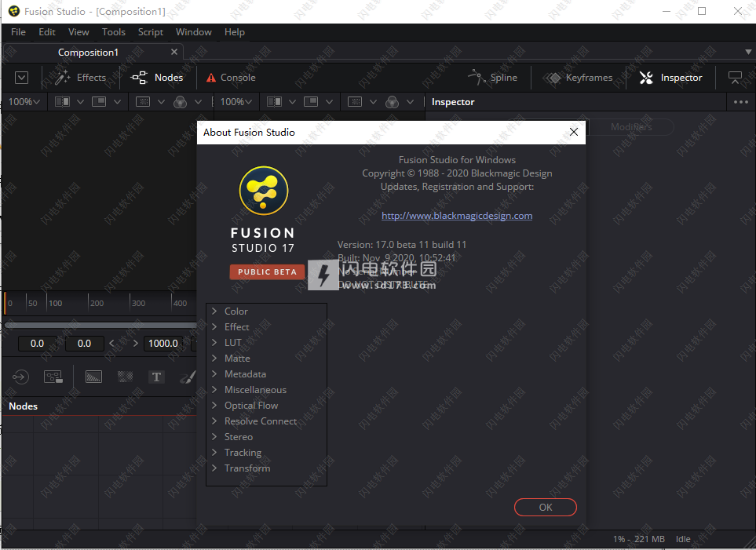
Task: Toggle A/B split view in the right viewer
Action: 274,102
